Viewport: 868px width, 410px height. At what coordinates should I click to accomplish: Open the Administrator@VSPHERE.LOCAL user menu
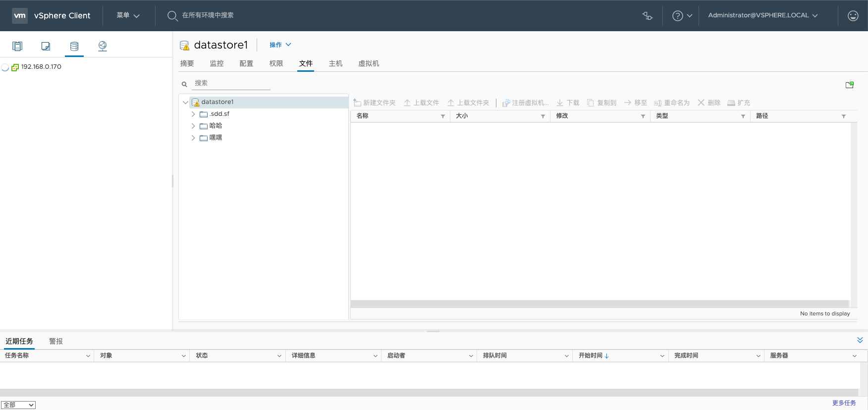pyautogui.click(x=762, y=15)
